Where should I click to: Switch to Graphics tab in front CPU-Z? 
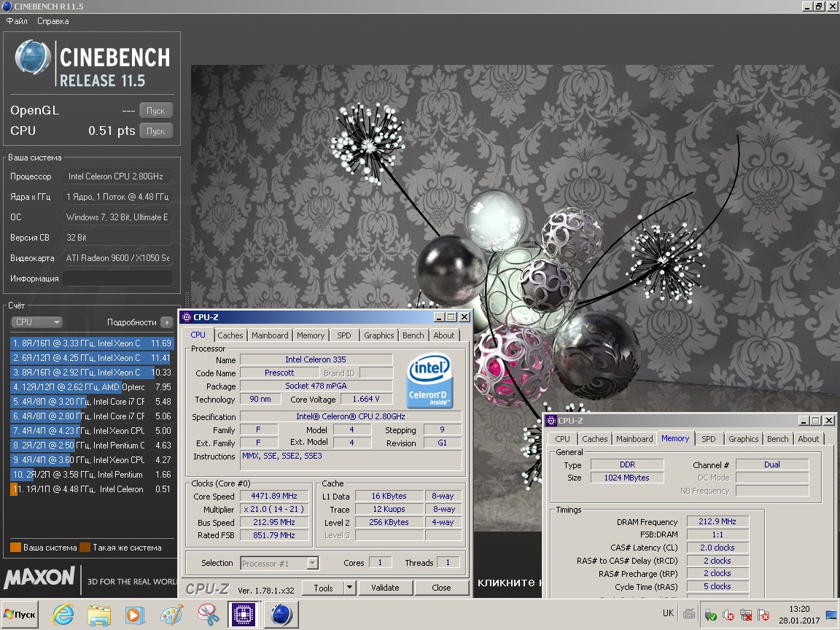tap(378, 335)
